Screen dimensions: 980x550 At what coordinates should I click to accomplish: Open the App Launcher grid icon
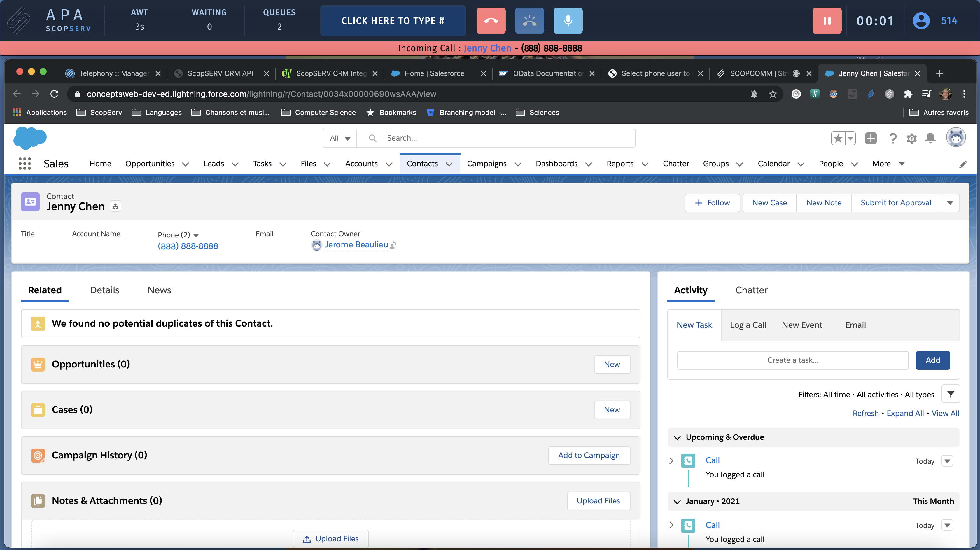coord(25,164)
